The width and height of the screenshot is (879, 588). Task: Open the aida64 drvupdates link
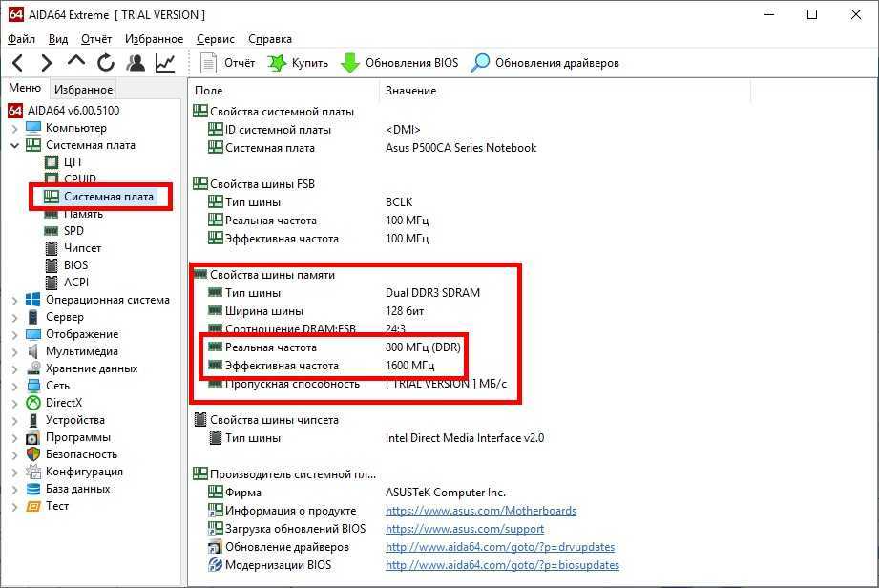pyautogui.click(x=500, y=547)
